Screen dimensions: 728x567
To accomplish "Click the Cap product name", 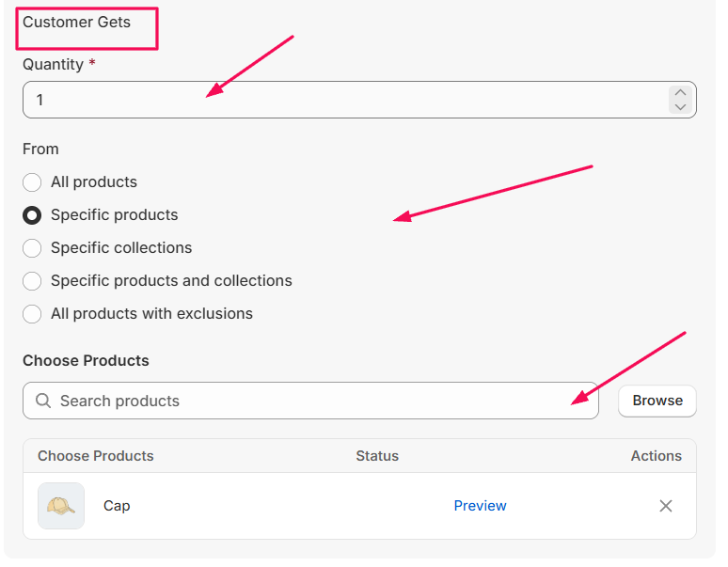I will [117, 506].
